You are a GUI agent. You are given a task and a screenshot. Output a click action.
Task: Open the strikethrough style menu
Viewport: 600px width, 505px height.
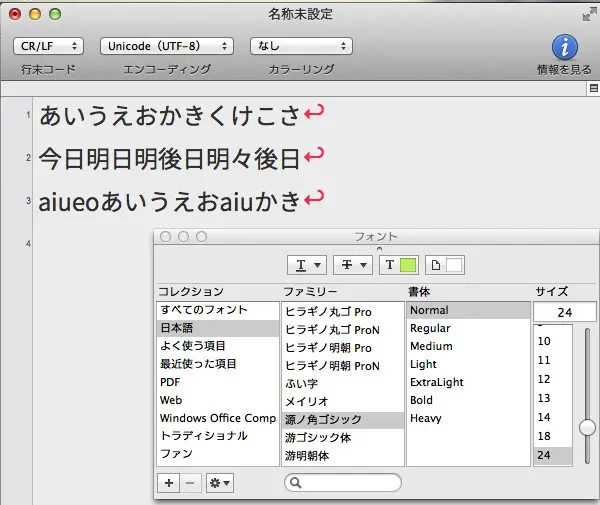(353, 265)
